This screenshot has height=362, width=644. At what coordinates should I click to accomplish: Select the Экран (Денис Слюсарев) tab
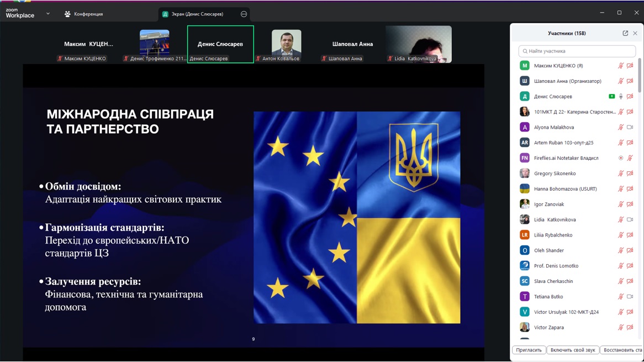point(197,14)
